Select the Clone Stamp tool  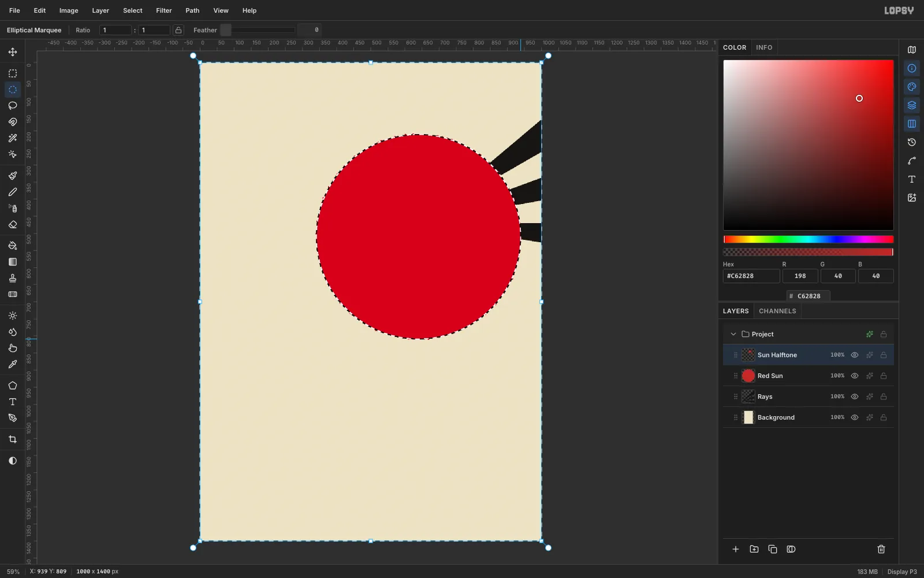(13, 278)
